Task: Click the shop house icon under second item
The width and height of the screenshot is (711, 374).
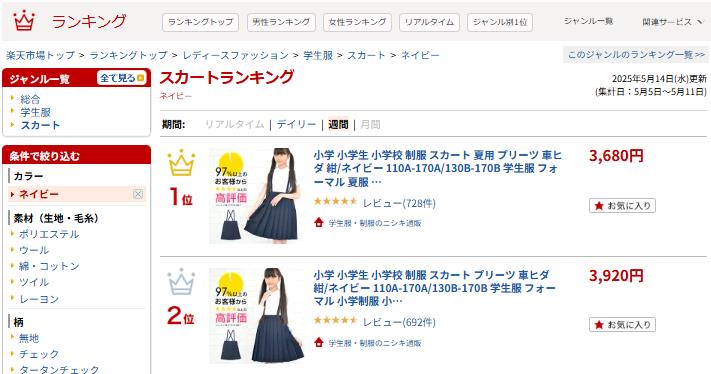Action: [319, 342]
